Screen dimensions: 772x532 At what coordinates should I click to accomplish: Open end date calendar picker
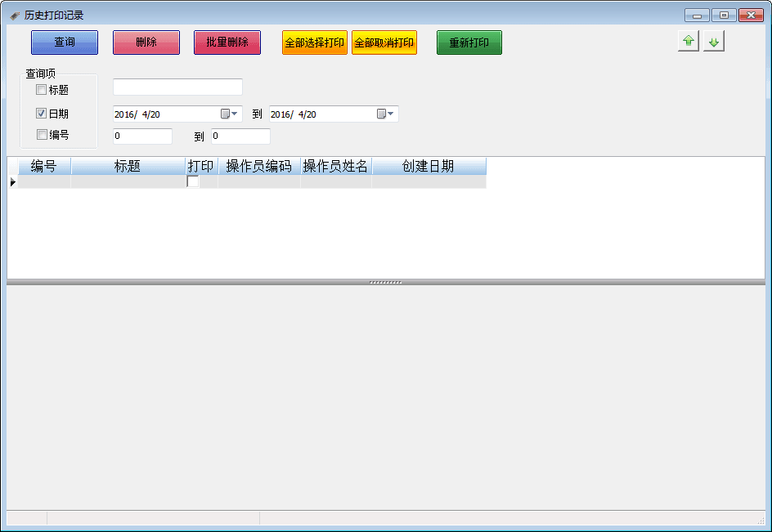(385, 114)
